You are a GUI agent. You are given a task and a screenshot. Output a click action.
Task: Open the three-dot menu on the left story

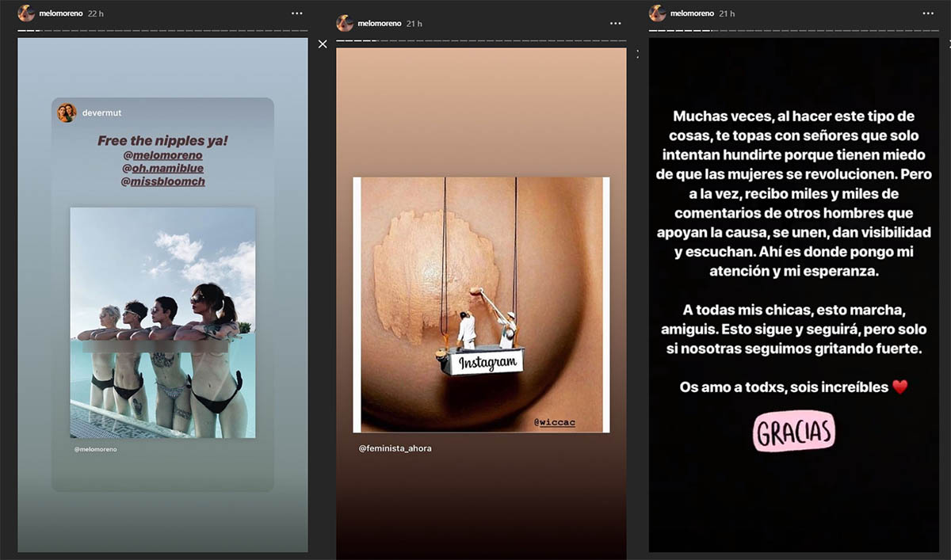[x=296, y=13]
